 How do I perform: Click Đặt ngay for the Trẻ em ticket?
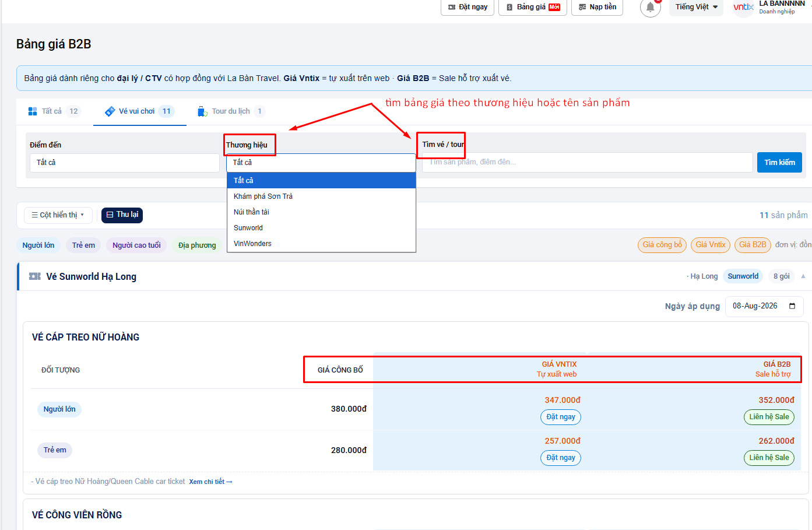561,458
